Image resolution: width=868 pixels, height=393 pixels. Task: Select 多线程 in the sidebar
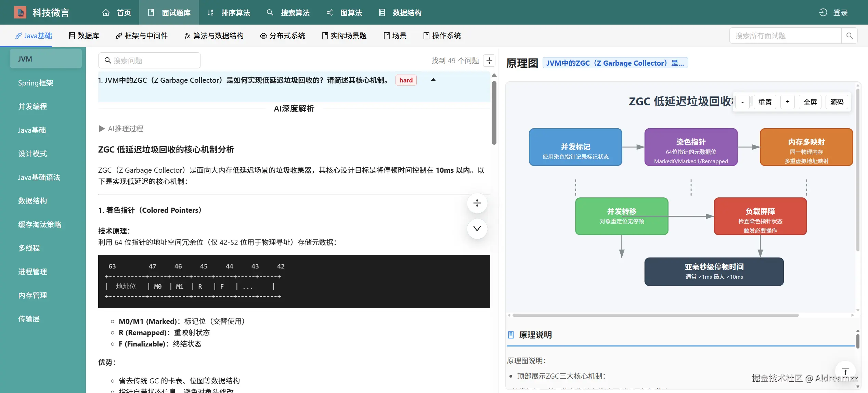46,248
